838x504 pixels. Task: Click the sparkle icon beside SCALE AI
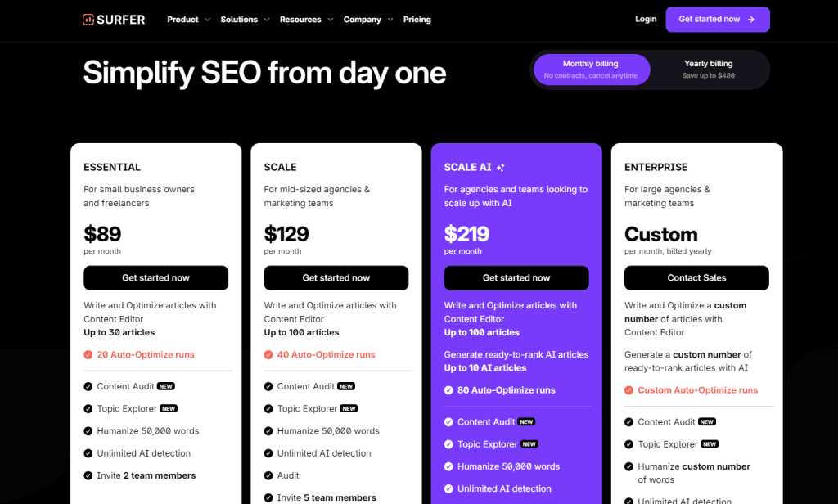click(500, 167)
